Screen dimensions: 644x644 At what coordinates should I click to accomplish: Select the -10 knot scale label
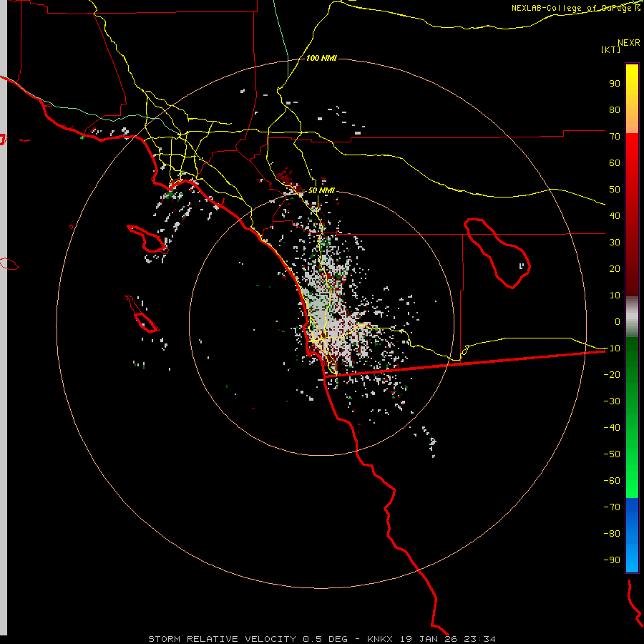612,348
